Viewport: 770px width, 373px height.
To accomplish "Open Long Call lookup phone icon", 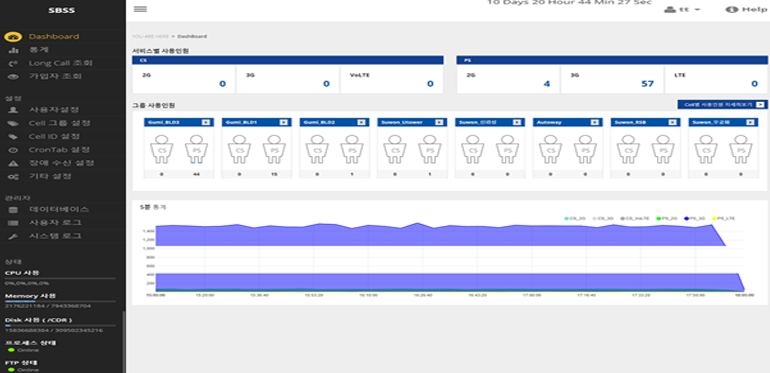I will (x=14, y=63).
